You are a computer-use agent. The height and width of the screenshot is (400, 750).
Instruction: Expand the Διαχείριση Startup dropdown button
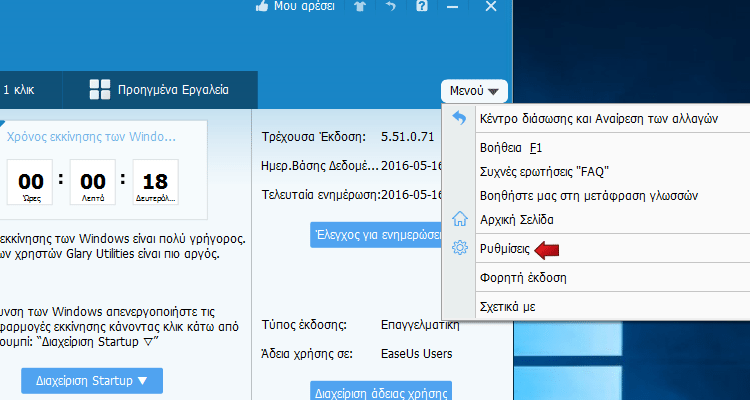[92, 381]
